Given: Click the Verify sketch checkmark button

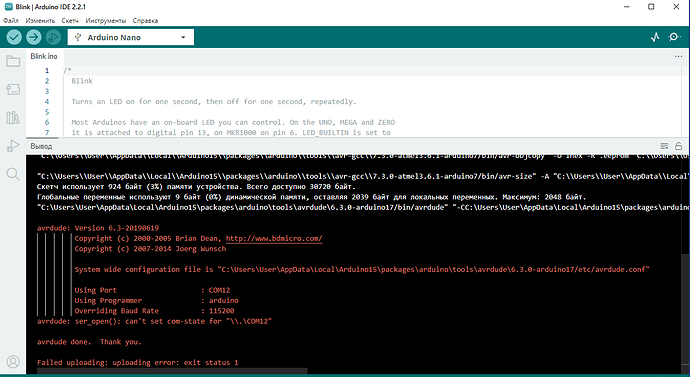Looking at the screenshot, I should click(x=14, y=37).
